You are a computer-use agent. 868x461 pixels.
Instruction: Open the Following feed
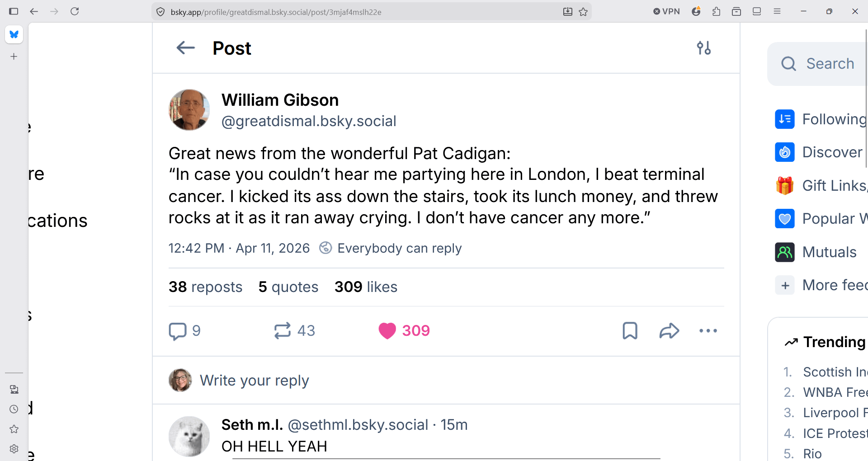pyautogui.click(x=834, y=119)
